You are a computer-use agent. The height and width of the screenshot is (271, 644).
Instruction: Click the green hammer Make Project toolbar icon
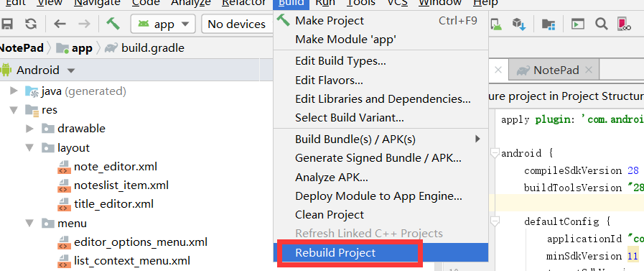[113, 24]
